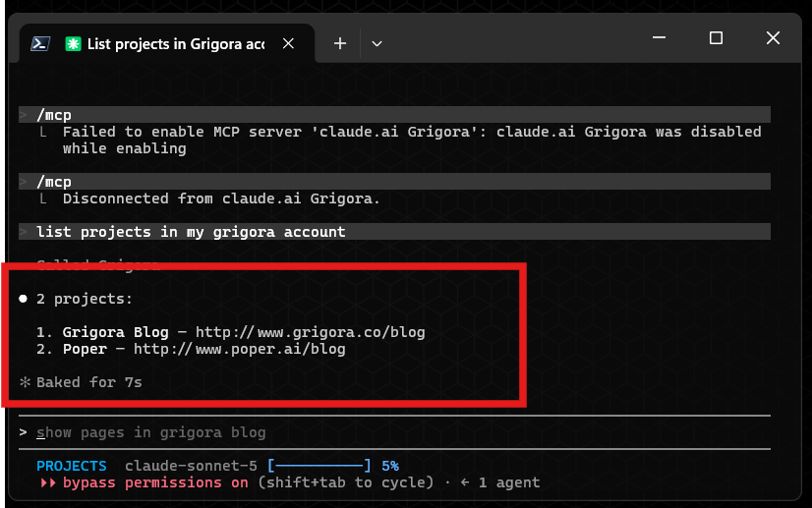Viewport: 812px width, 508px height.
Task: Click the 'PROJECTS' status bar label
Action: 72,466
